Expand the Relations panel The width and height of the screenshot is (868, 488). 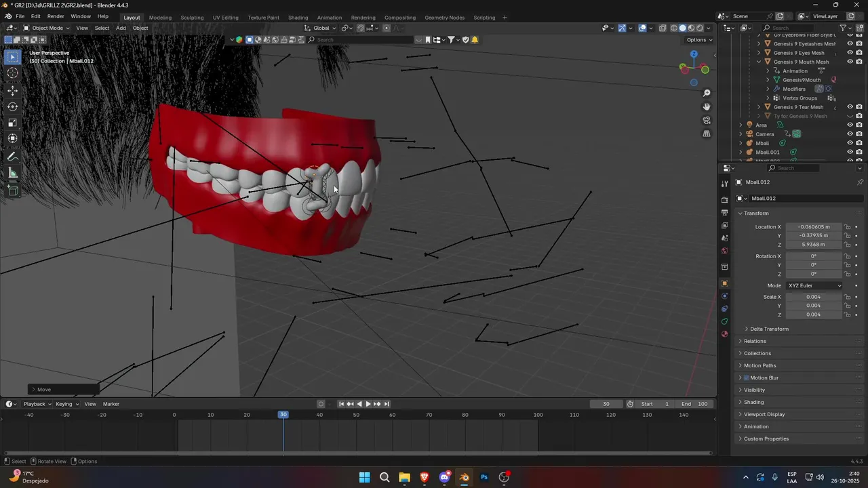(x=755, y=341)
